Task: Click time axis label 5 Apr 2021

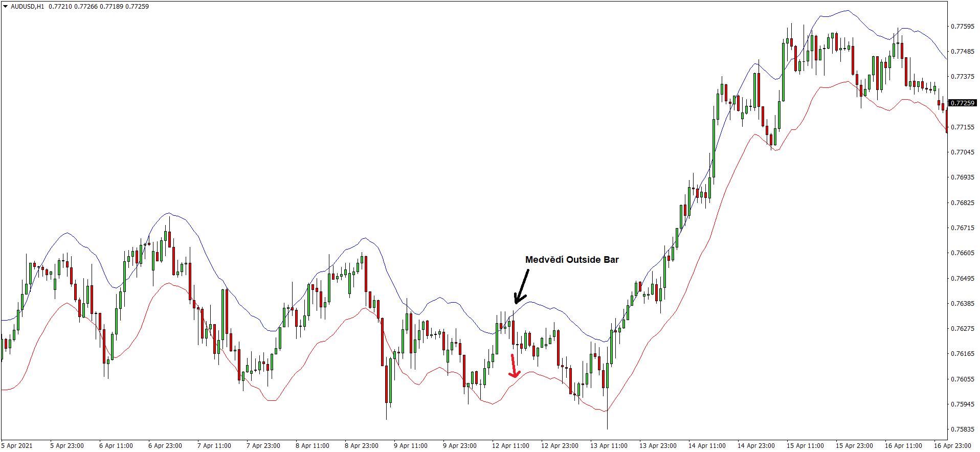Action: [18, 445]
